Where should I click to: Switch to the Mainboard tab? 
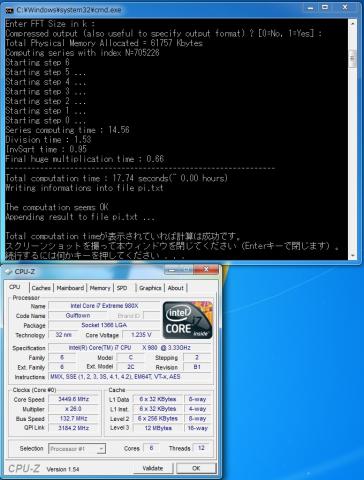point(70,288)
